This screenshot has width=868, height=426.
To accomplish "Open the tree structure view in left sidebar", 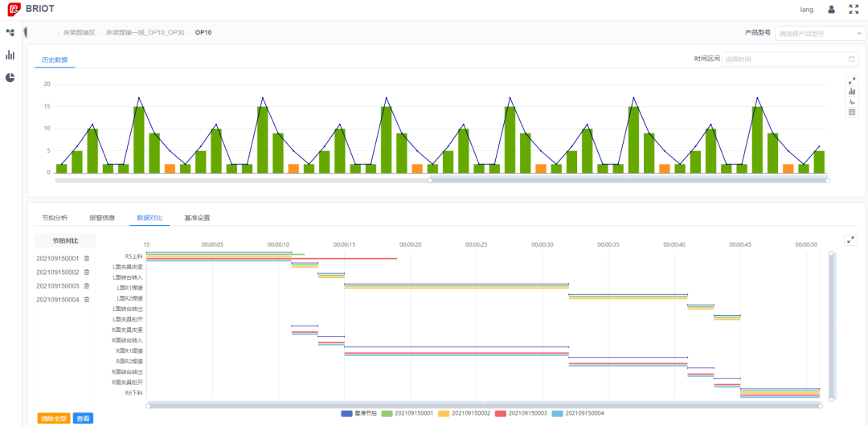I will tap(10, 33).
